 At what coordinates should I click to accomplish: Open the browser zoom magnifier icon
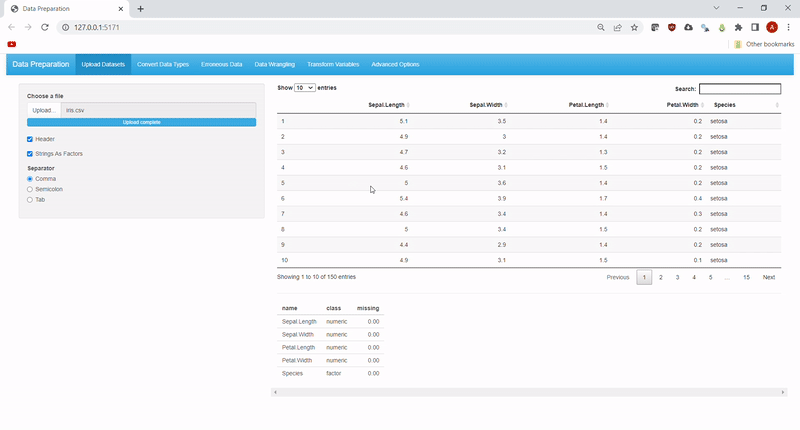[601, 28]
